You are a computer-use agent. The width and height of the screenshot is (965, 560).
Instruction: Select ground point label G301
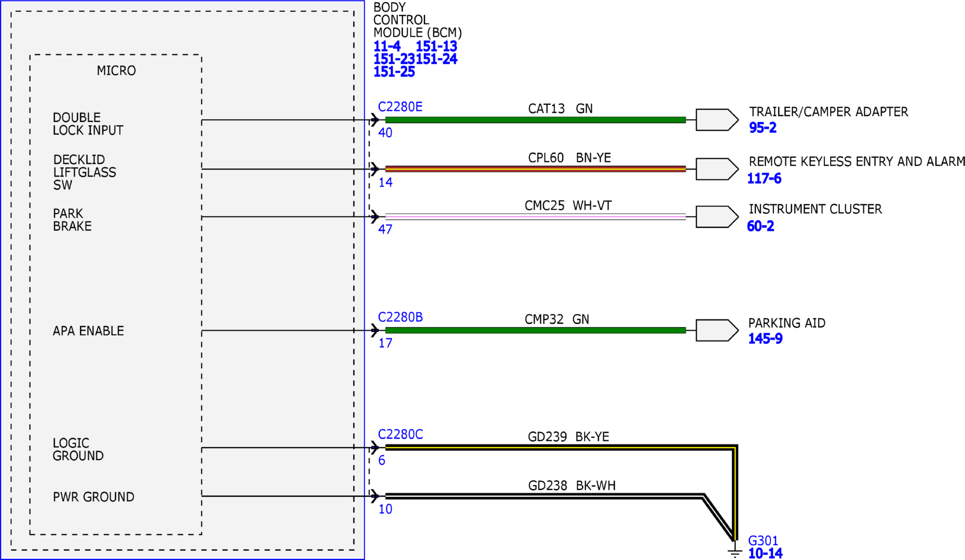tap(763, 541)
